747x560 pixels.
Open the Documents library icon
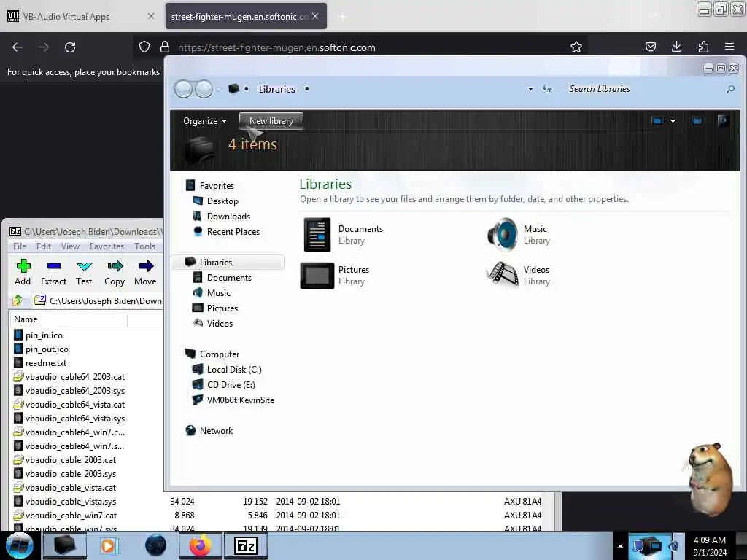[317, 234]
